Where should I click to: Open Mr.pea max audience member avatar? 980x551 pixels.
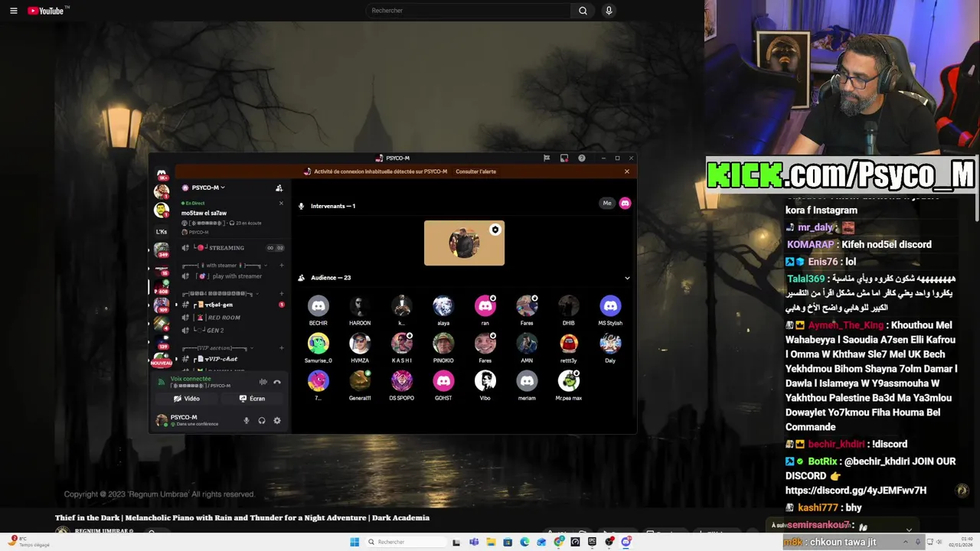pos(568,381)
